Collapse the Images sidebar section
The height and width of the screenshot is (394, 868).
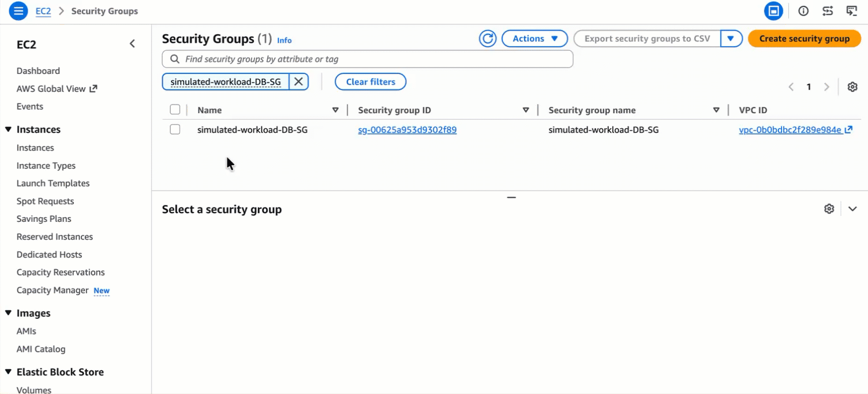(x=8, y=313)
